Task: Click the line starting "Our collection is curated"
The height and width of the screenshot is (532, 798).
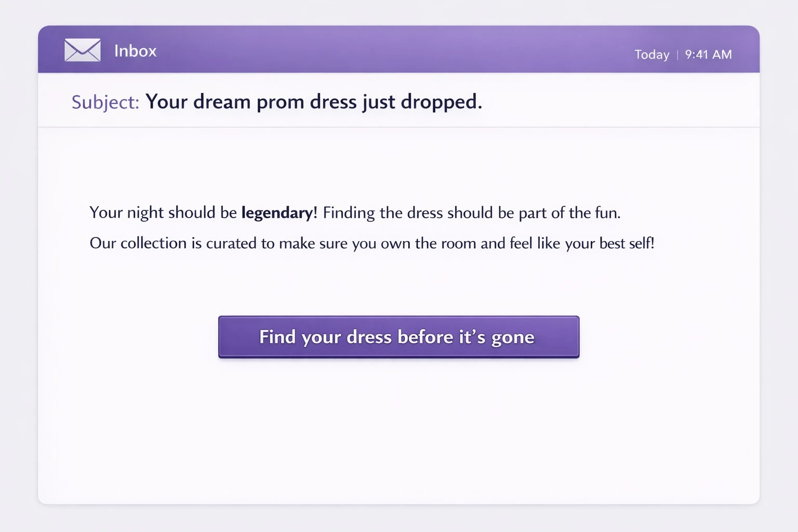Action: tap(371, 243)
